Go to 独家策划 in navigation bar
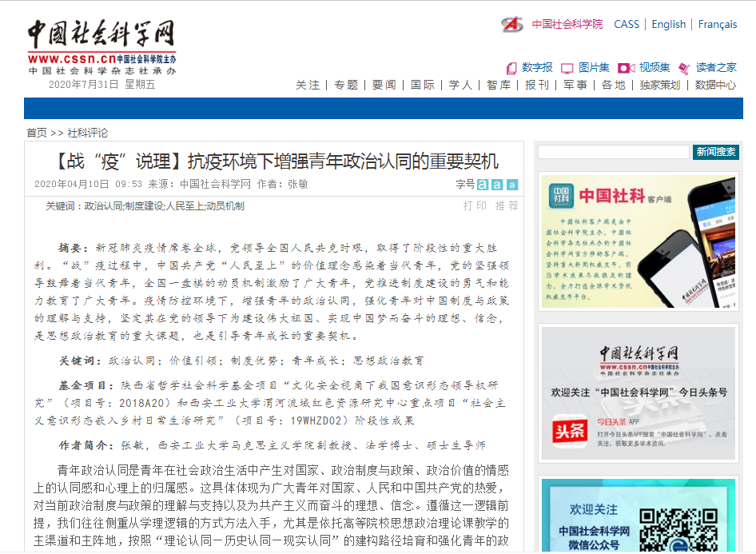The width and height of the screenshot is (756, 554). 659,85
